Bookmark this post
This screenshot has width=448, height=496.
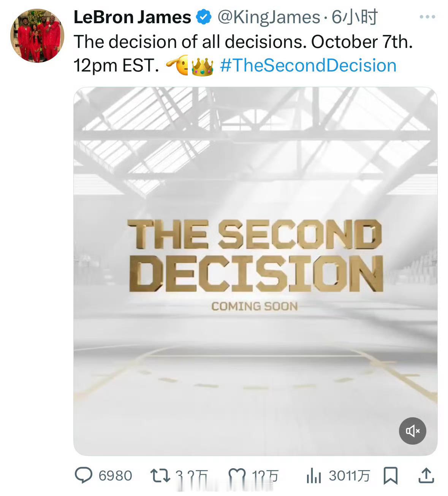pyautogui.click(x=391, y=475)
